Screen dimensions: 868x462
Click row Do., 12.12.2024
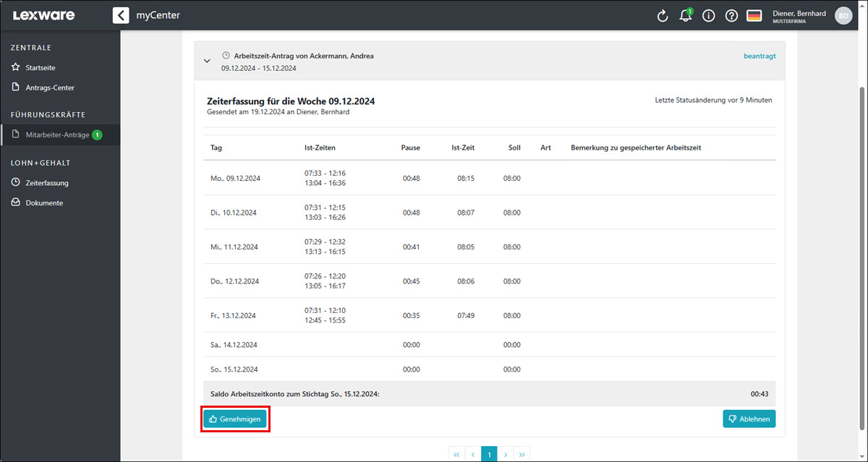(x=488, y=281)
